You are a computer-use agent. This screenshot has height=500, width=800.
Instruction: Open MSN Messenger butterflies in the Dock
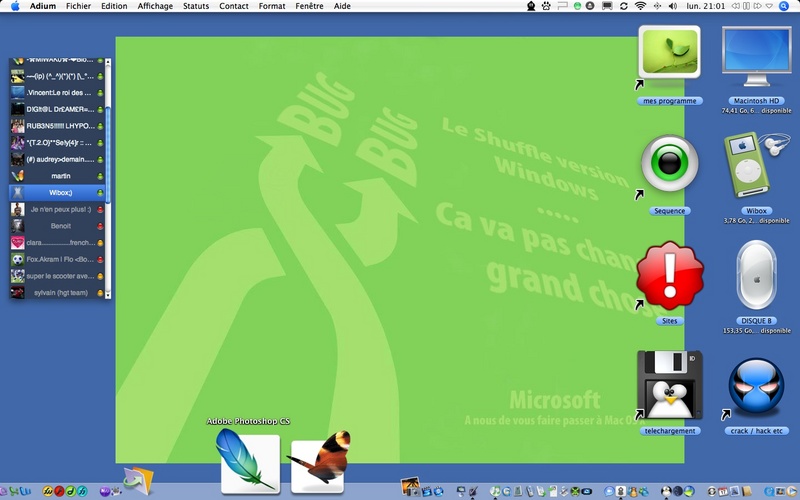[643, 492]
